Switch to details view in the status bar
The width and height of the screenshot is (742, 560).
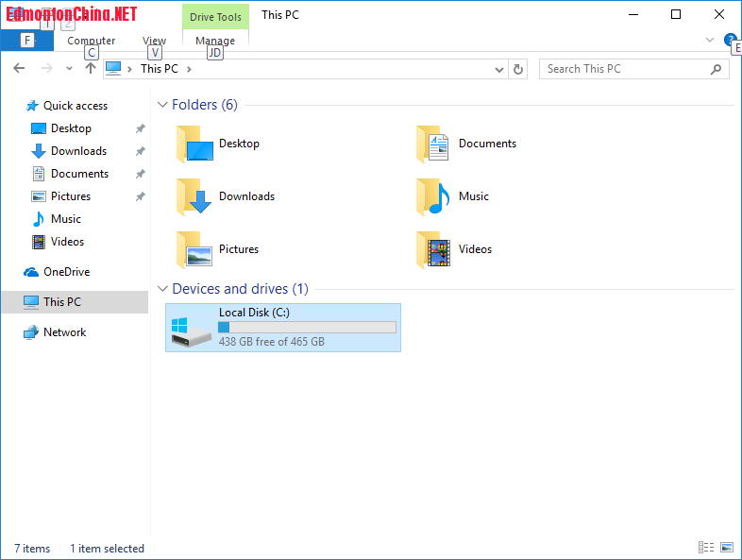[705, 548]
